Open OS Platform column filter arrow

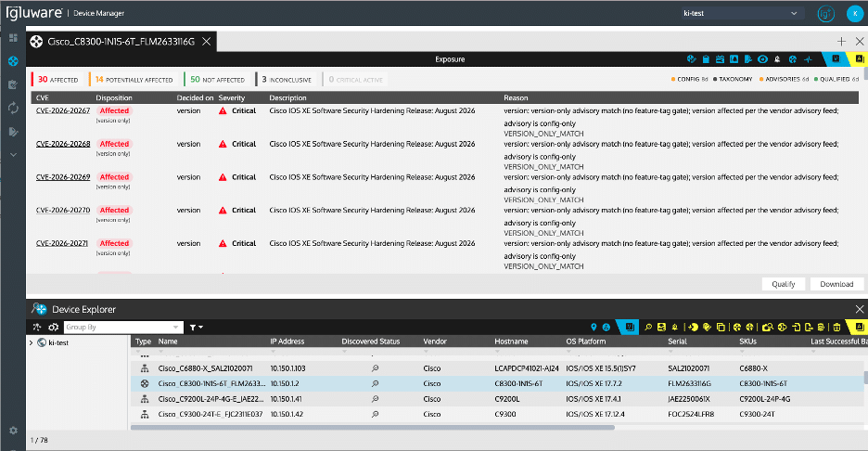click(x=568, y=352)
